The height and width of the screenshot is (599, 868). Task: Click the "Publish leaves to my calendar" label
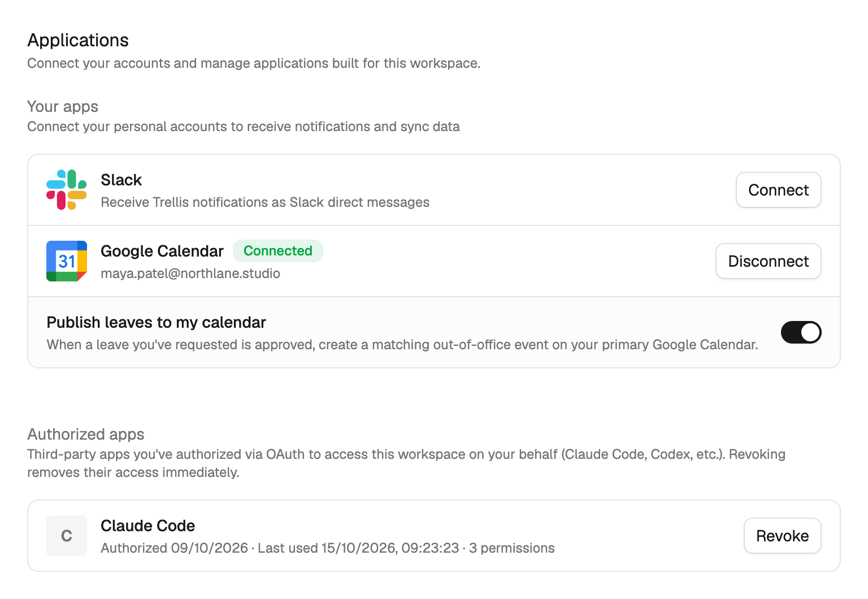(156, 322)
